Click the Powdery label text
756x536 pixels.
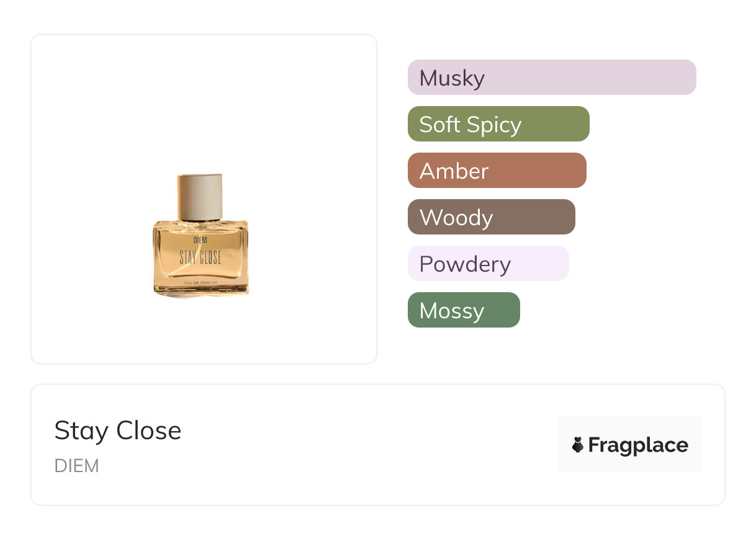[465, 264]
